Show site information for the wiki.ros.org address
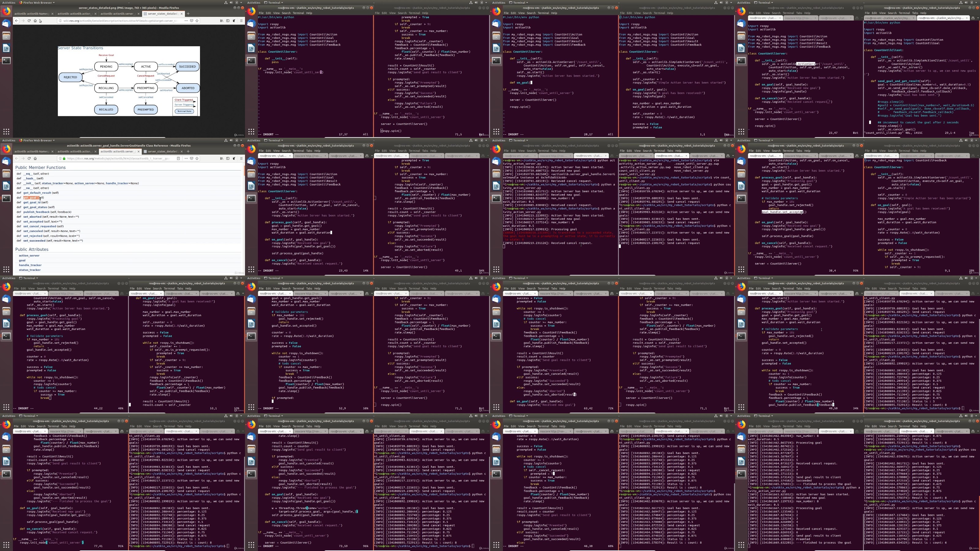 coord(61,21)
